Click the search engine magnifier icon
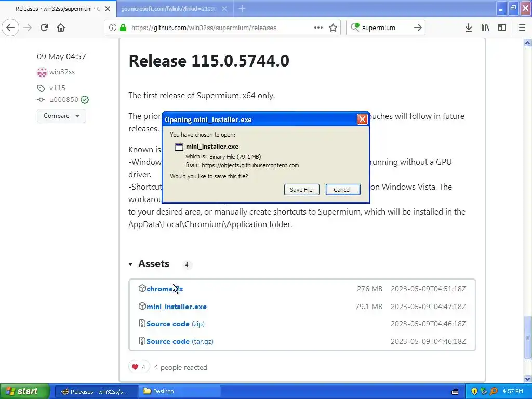Viewport: 532px width, 399px height. [355, 27]
